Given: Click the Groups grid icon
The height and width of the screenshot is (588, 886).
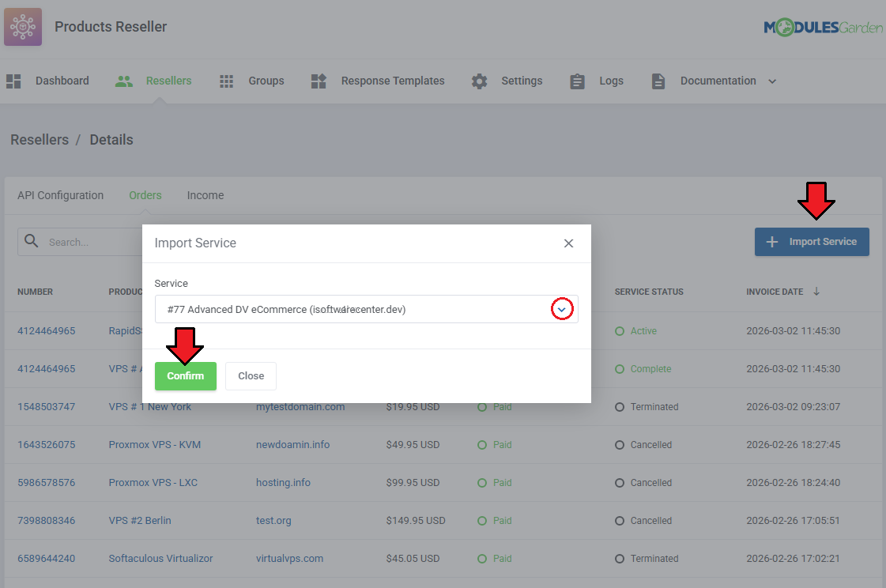Looking at the screenshot, I should tap(227, 81).
